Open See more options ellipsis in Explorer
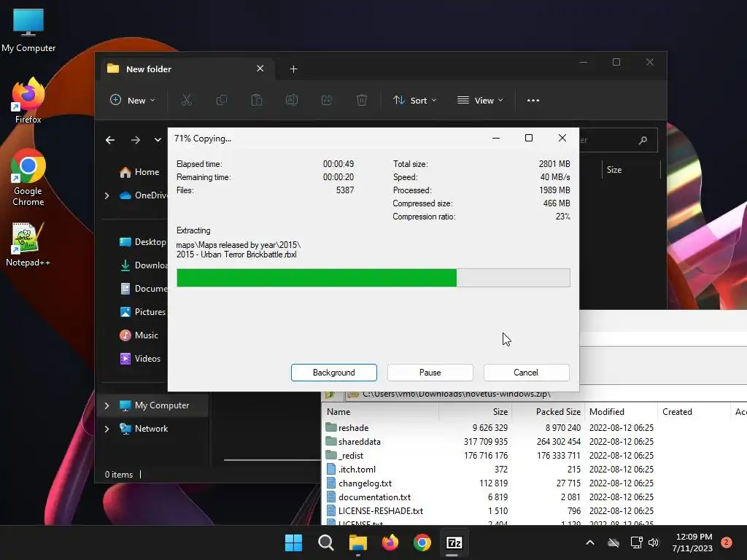The image size is (747, 560). [533, 100]
